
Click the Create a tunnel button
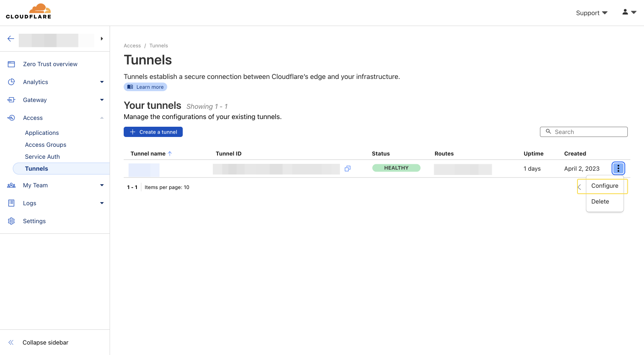(x=153, y=132)
